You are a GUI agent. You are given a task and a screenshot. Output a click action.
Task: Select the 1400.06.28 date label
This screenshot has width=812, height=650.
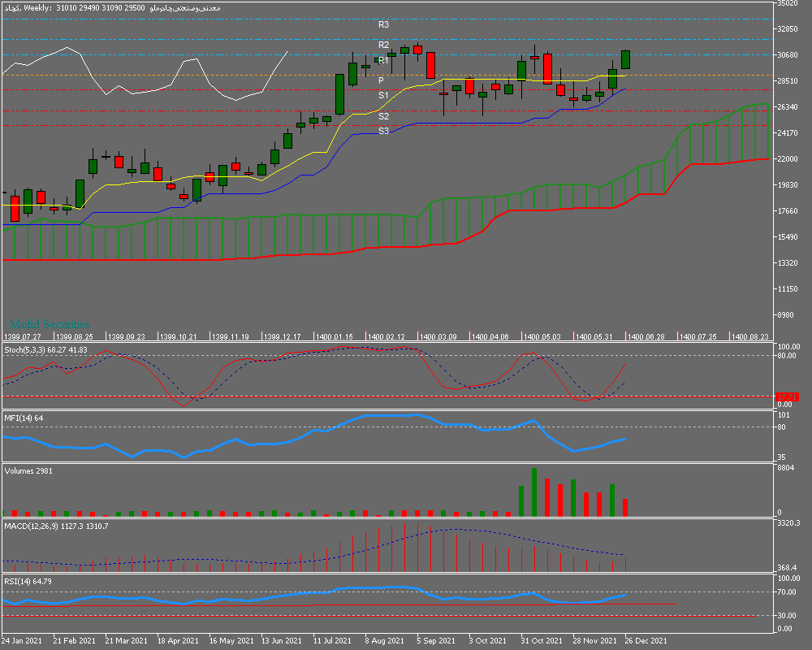click(646, 336)
